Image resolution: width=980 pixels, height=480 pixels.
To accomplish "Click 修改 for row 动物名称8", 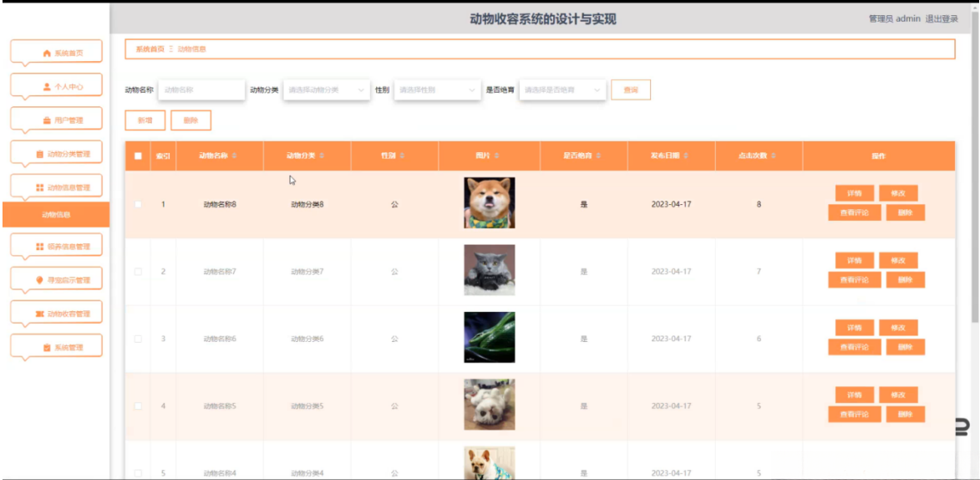I will (898, 193).
